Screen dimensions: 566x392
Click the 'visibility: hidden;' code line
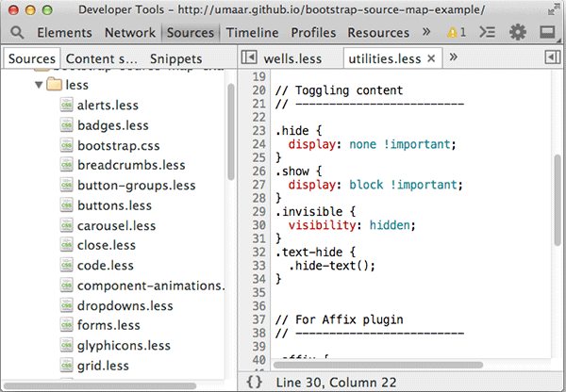tap(352, 225)
